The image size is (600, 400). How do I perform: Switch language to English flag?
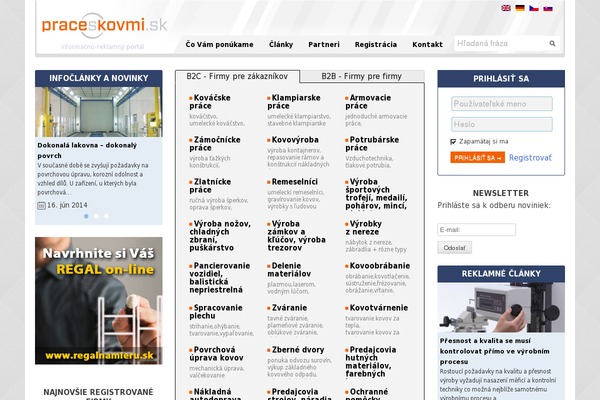click(x=506, y=8)
